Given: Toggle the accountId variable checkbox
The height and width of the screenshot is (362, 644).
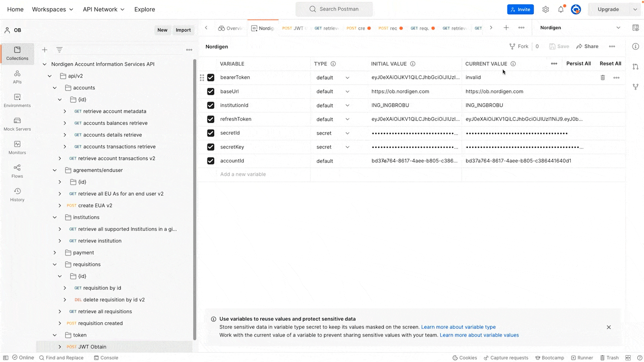Looking at the screenshot, I should click(211, 161).
